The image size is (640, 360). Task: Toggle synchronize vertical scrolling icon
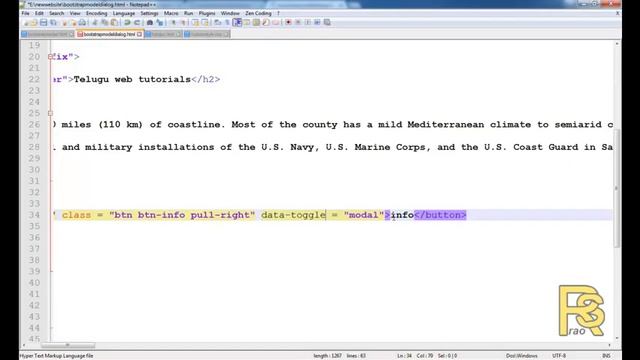pyautogui.click(x=195, y=22)
